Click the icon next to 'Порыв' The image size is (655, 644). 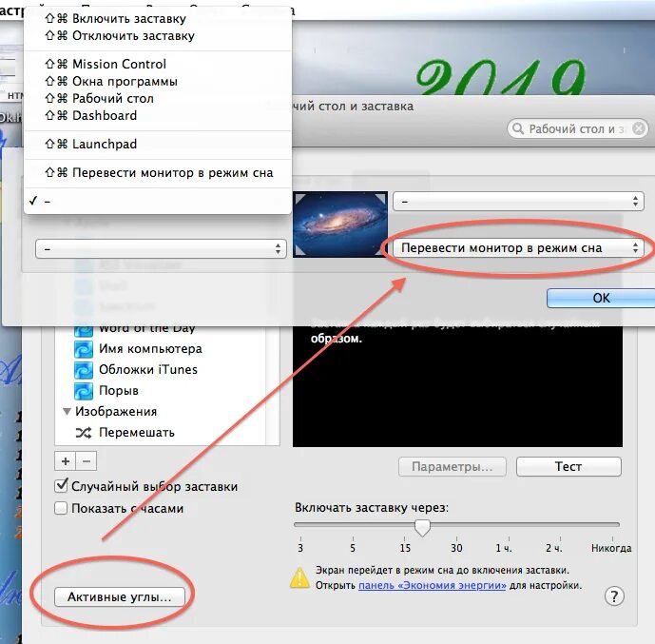84,391
